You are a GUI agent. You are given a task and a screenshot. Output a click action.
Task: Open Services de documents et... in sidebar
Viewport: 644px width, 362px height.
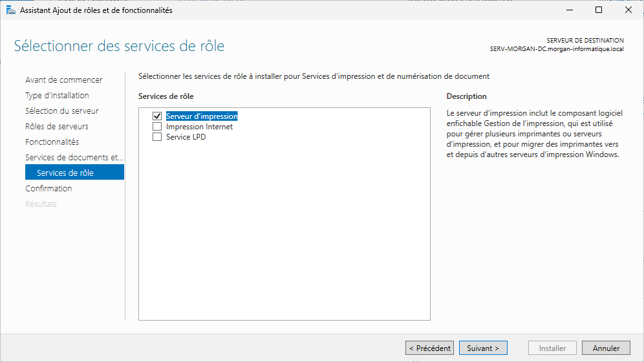tap(74, 158)
